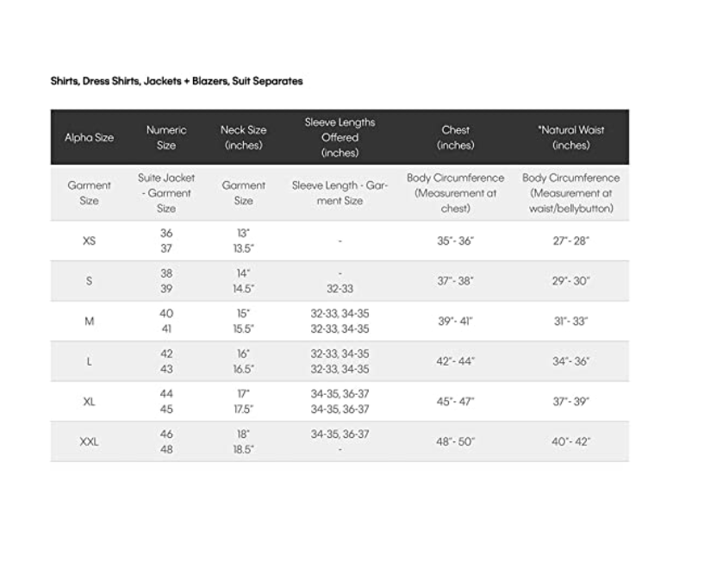
Task: Click the 31"-33" waist measurement cell
Action: click(x=570, y=322)
